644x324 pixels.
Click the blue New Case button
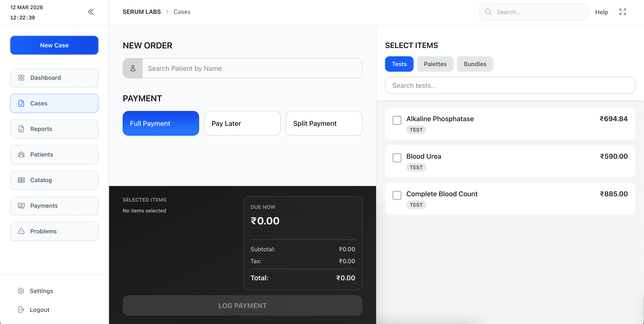54,45
